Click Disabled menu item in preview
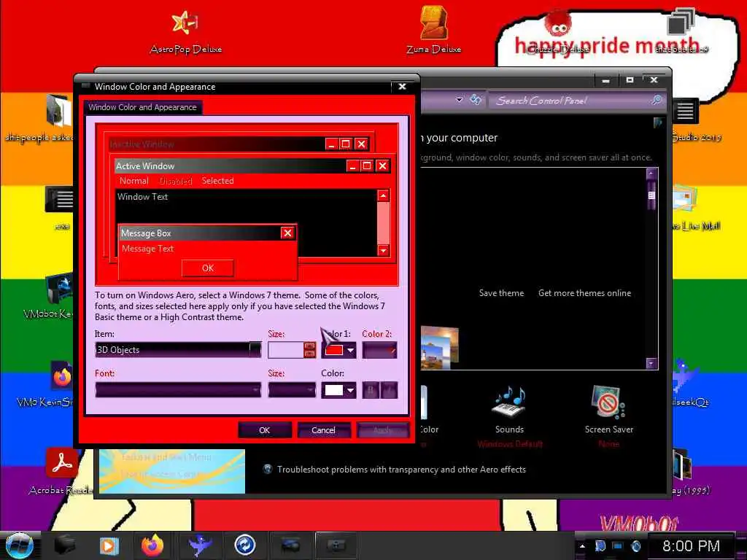This screenshot has height=560, width=747. click(176, 181)
